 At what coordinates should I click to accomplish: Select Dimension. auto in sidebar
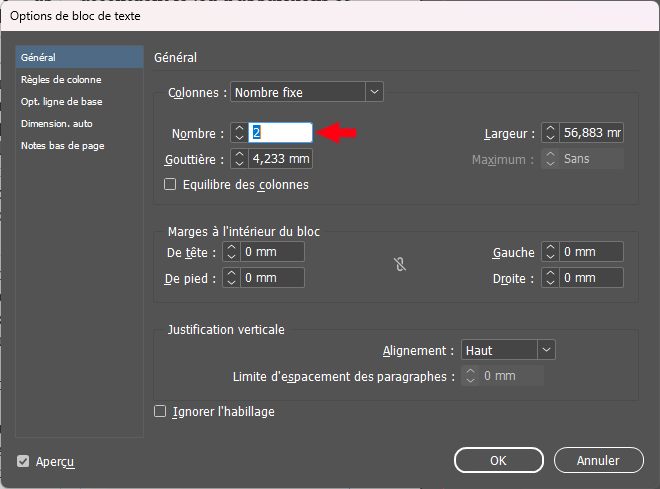point(56,123)
